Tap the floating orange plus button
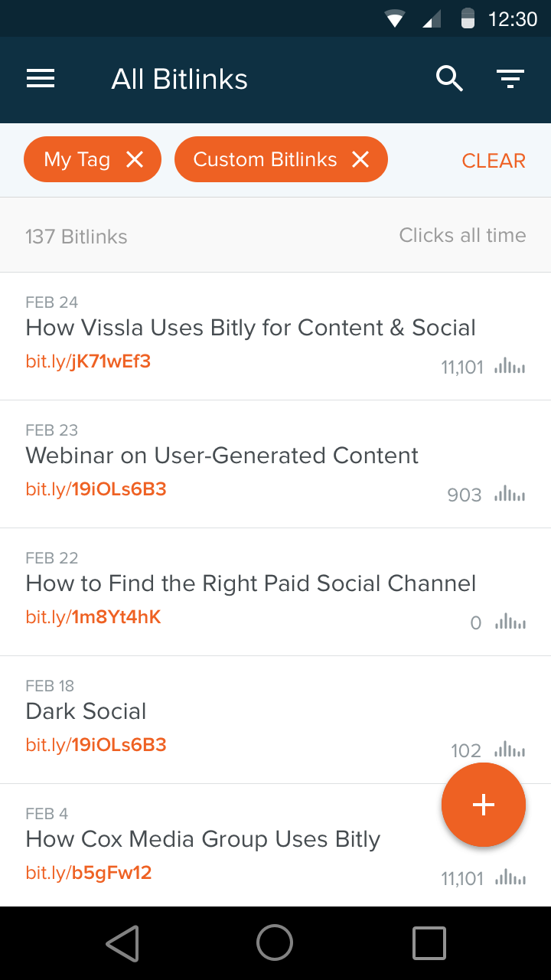The image size is (551, 980). tap(484, 805)
